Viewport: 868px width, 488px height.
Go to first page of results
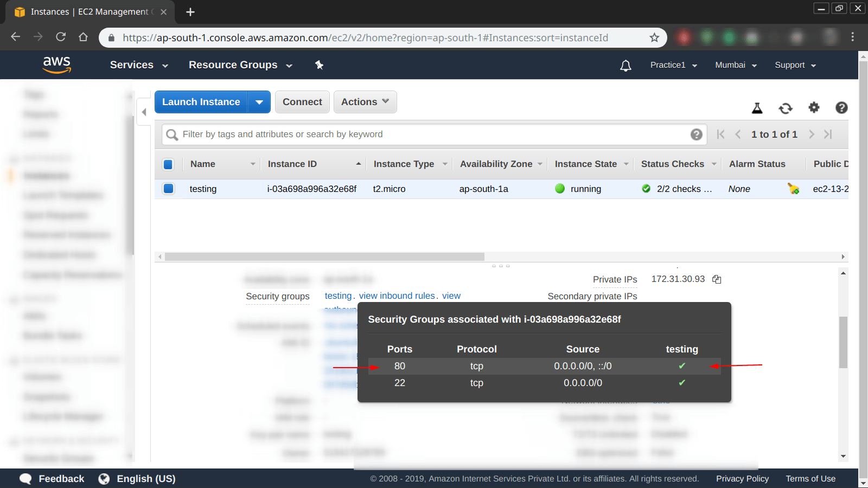point(720,134)
